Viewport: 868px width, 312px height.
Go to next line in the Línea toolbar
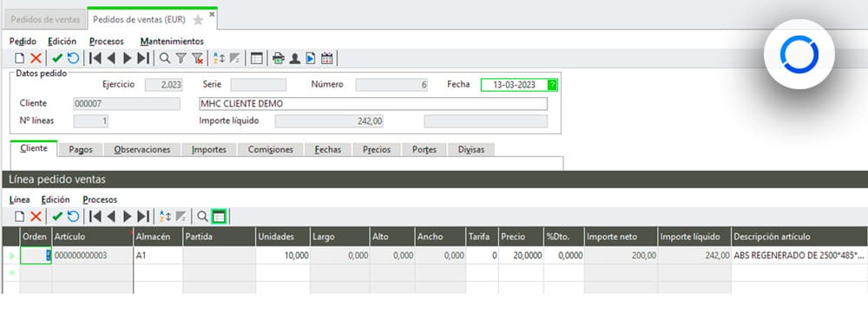127,217
